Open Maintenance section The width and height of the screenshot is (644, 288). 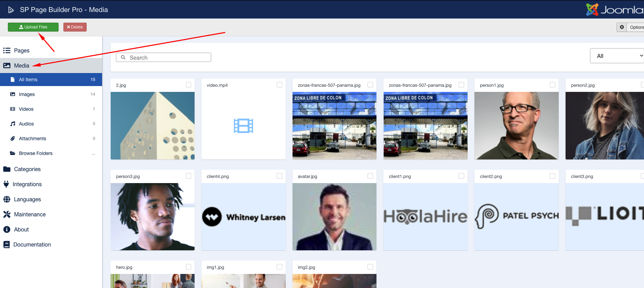tap(51, 214)
